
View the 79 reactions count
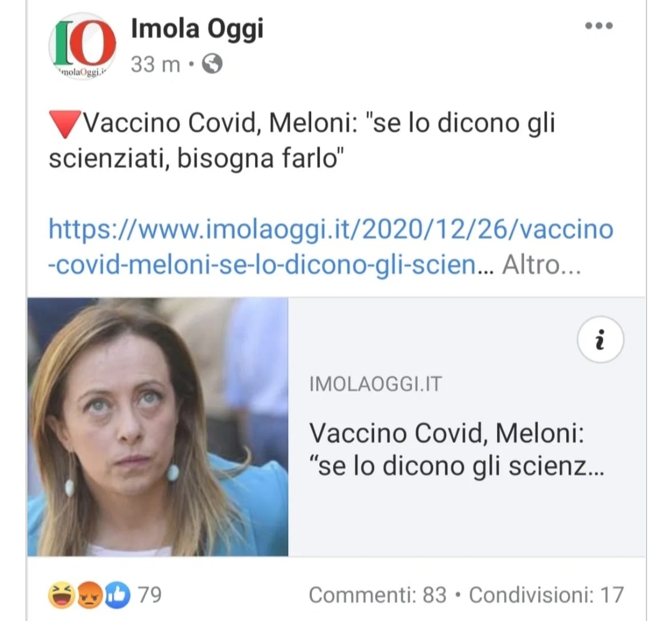pos(149,595)
